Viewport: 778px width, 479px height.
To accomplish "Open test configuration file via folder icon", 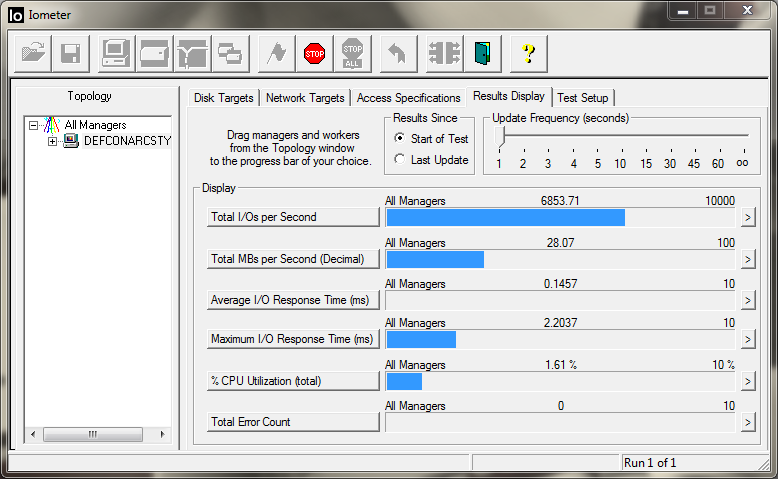I will click(x=33, y=53).
